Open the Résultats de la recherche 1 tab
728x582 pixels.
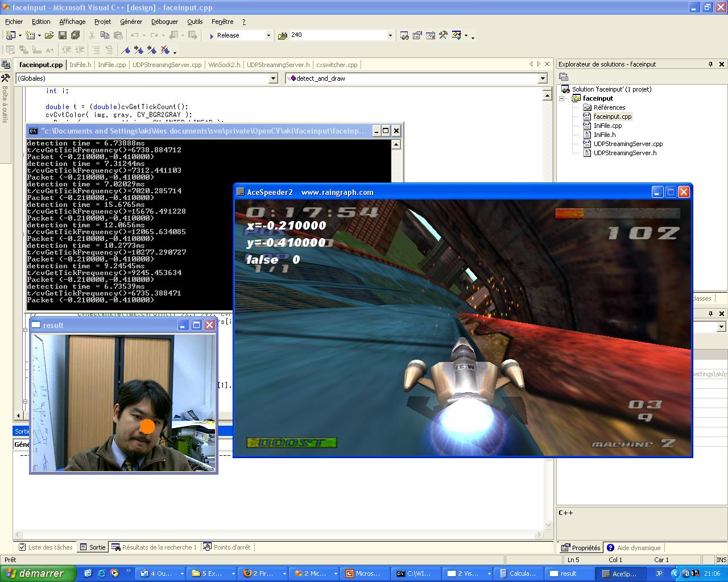(x=154, y=547)
